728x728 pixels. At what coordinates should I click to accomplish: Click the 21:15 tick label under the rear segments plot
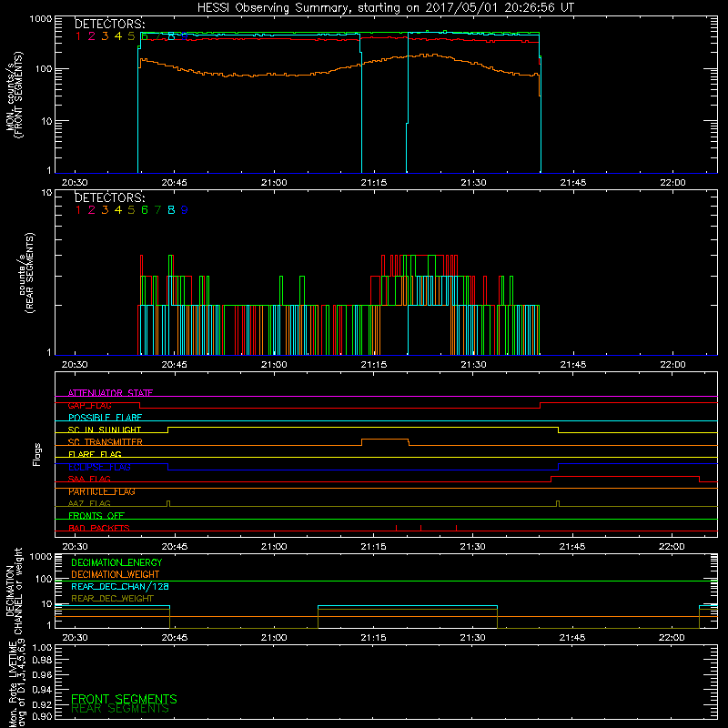[x=374, y=365]
